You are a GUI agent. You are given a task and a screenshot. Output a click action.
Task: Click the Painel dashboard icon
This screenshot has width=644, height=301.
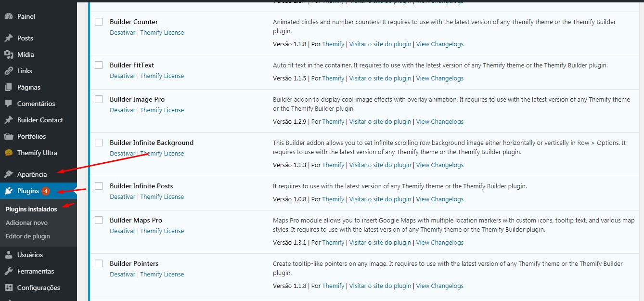pyautogui.click(x=8, y=16)
